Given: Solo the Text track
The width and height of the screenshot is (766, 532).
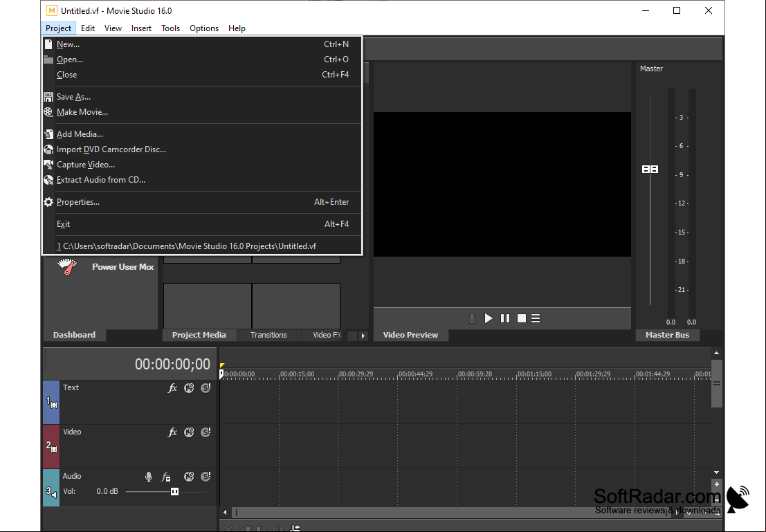Looking at the screenshot, I should point(206,388).
